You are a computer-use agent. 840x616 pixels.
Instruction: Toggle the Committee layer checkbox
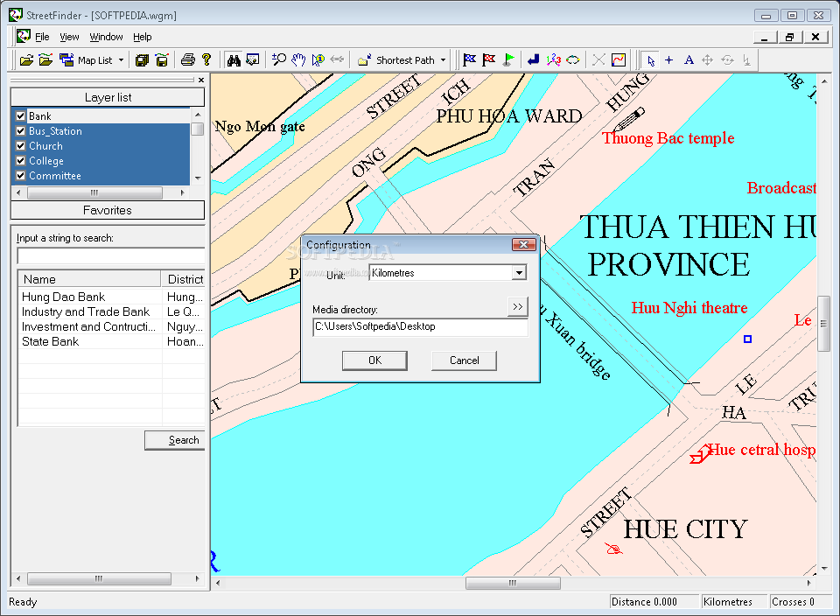tap(20, 175)
